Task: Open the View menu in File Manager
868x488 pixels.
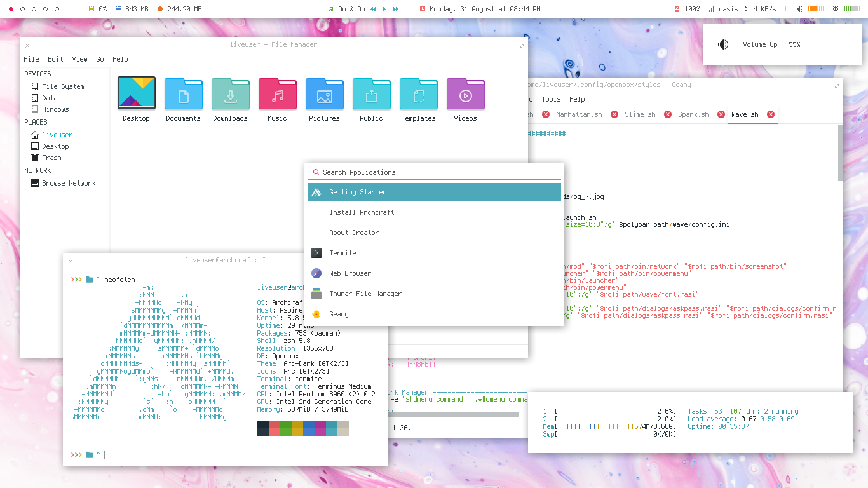Action: [79, 59]
